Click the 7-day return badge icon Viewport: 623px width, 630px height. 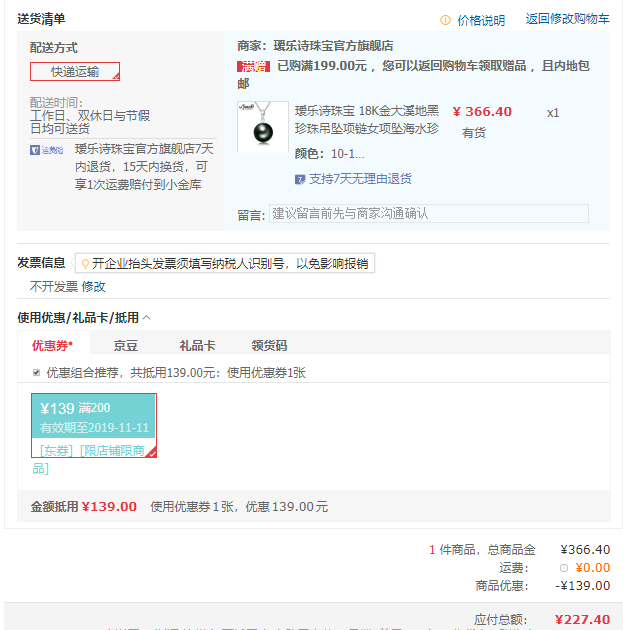(300, 179)
